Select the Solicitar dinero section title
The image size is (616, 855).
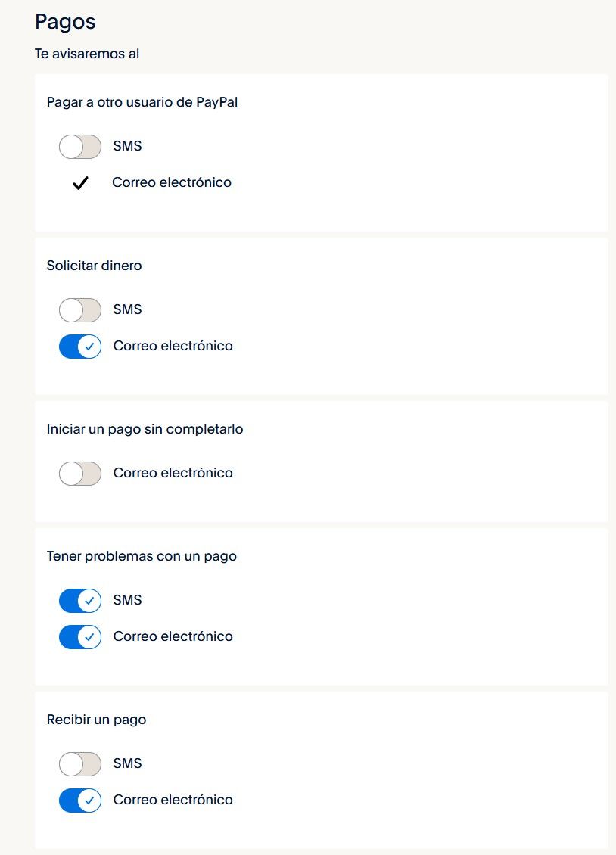[95, 266]
